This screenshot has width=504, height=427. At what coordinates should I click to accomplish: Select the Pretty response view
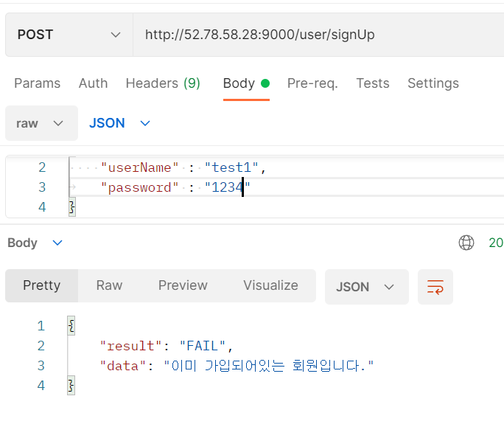(42, 285)
